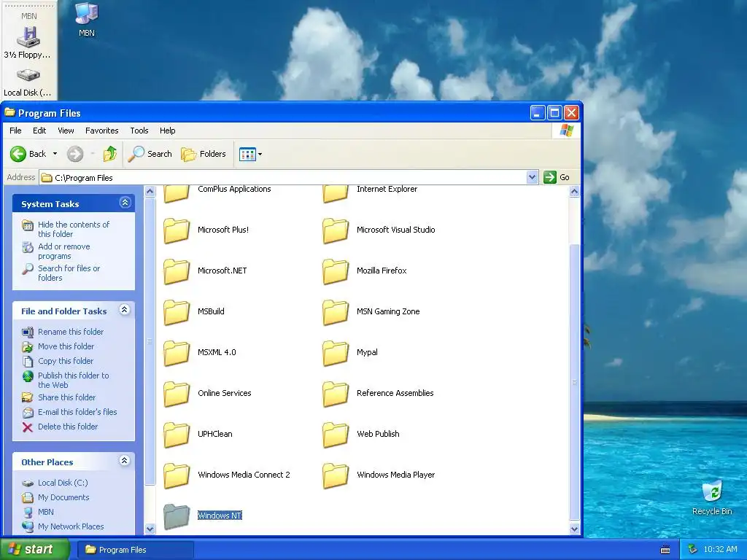Select the Web Publish folder icon
Viewport: 747px width, 560px height.
336,435
